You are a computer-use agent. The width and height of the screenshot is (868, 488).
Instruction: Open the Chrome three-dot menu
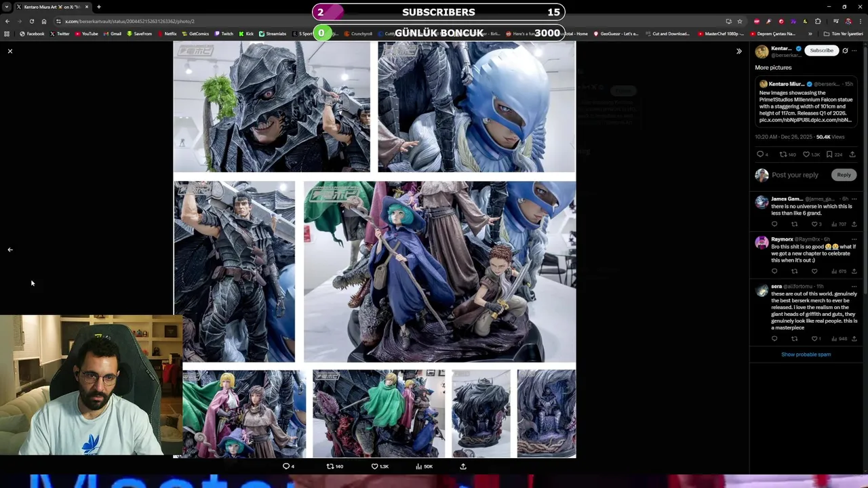click(862, 21)
